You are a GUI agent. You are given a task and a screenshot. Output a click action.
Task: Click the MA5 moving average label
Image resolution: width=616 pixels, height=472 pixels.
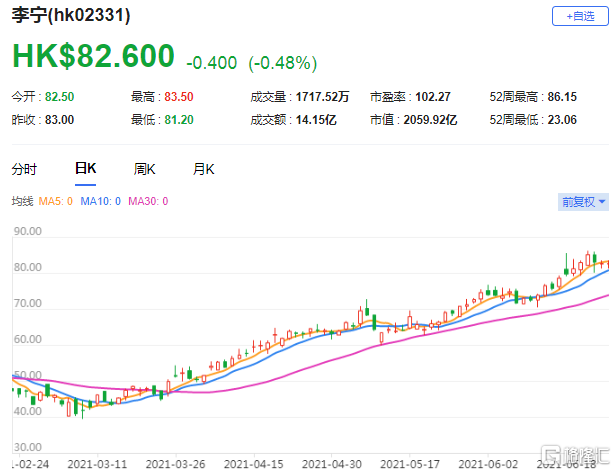[x=55, y=202]
